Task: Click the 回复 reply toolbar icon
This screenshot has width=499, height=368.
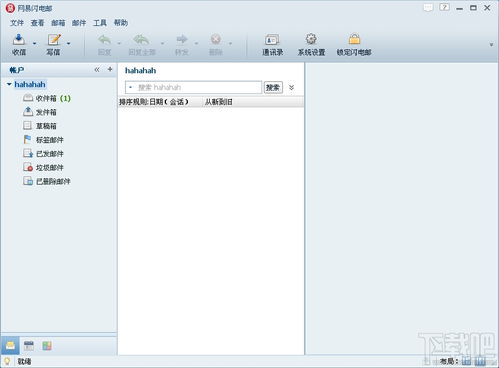Action: 105,39
